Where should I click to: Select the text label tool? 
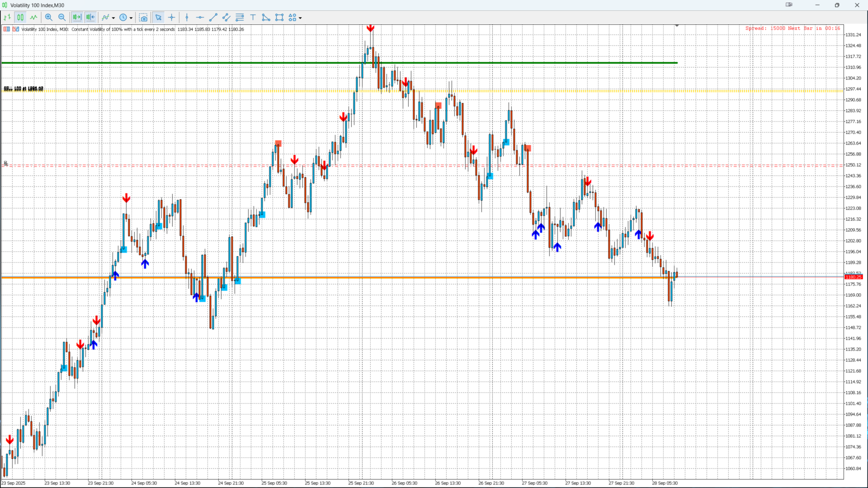[x=253, y=18]
